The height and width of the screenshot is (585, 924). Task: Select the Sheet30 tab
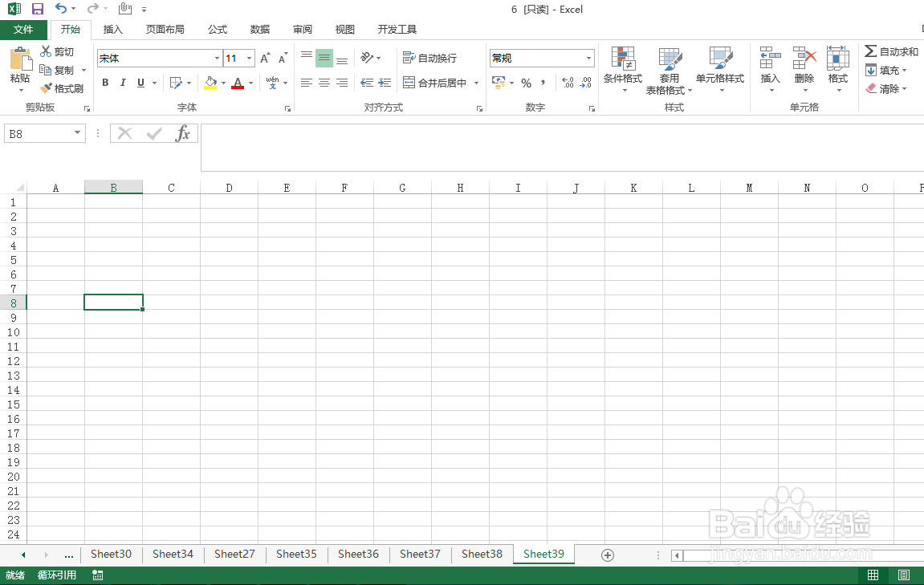[x=111, y=554]
